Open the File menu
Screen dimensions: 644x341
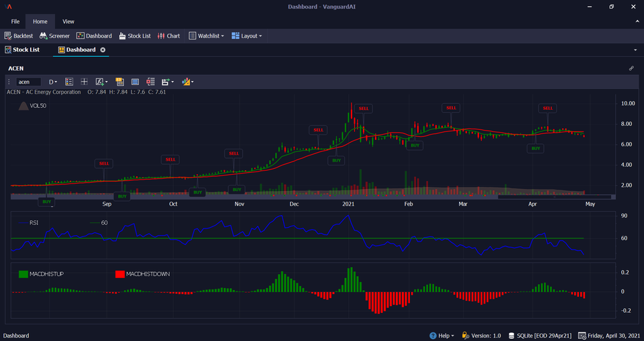pos(15,21)
